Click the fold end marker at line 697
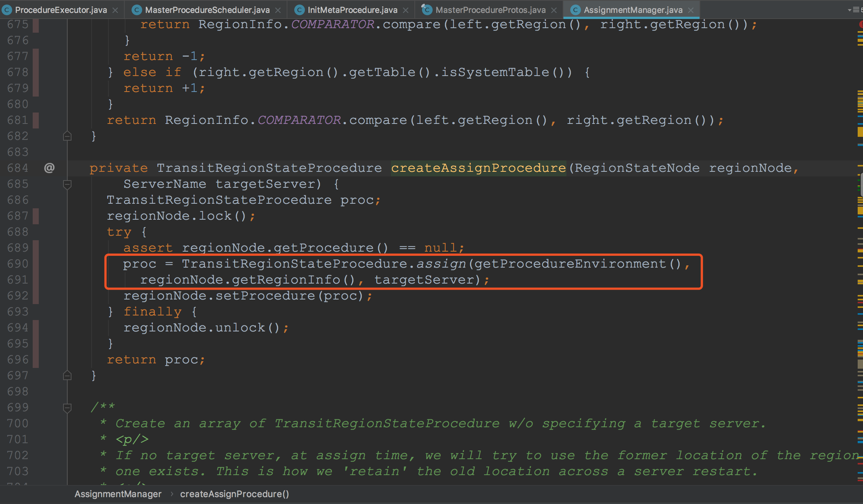The width and height of the screenshot is (863, 504). point(67,376)
